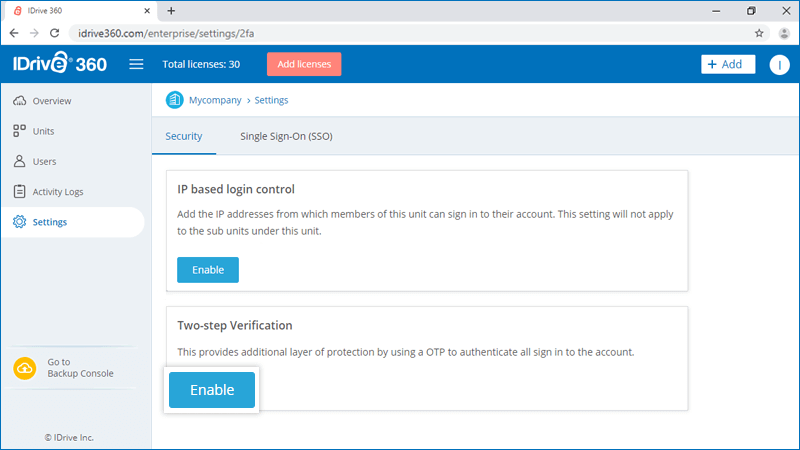Click the Add licenses button

(304, 64)
